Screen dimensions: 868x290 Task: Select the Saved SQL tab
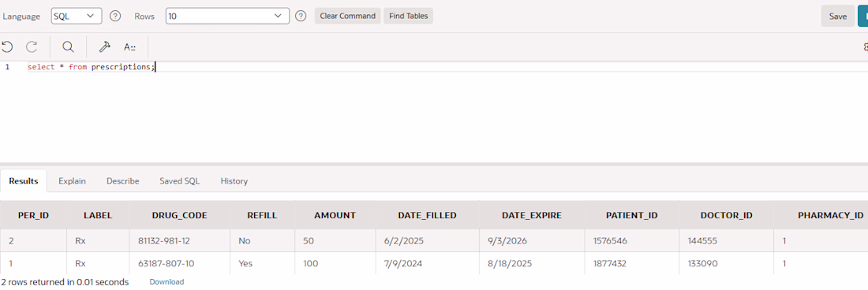[x=179, y=181]
